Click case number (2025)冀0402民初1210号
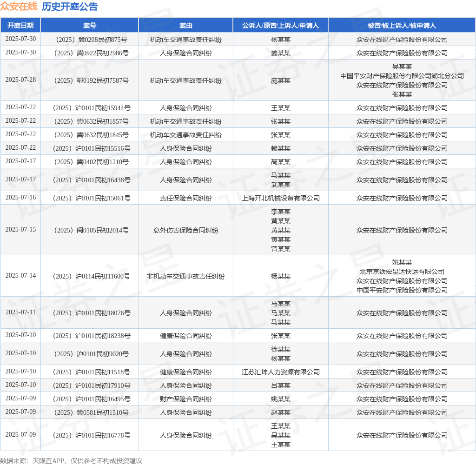Viewport: 476px width, 465px height. tap(92, 162)
